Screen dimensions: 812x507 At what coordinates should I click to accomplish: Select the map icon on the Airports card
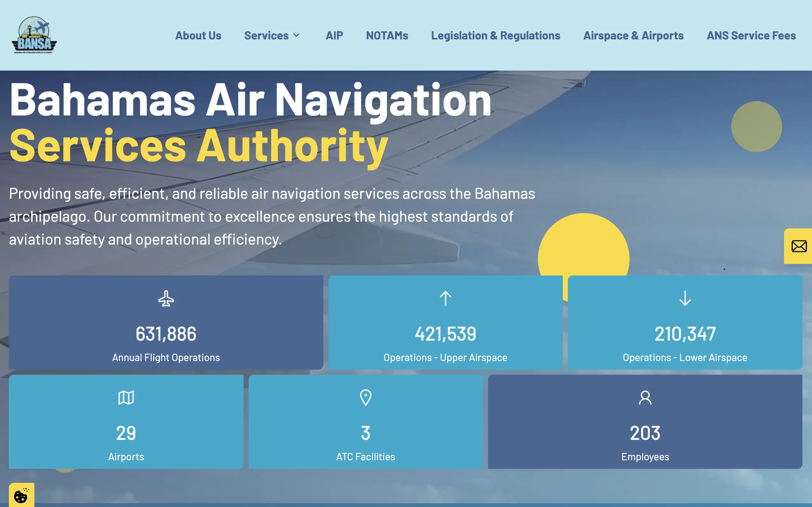point(126,398)
